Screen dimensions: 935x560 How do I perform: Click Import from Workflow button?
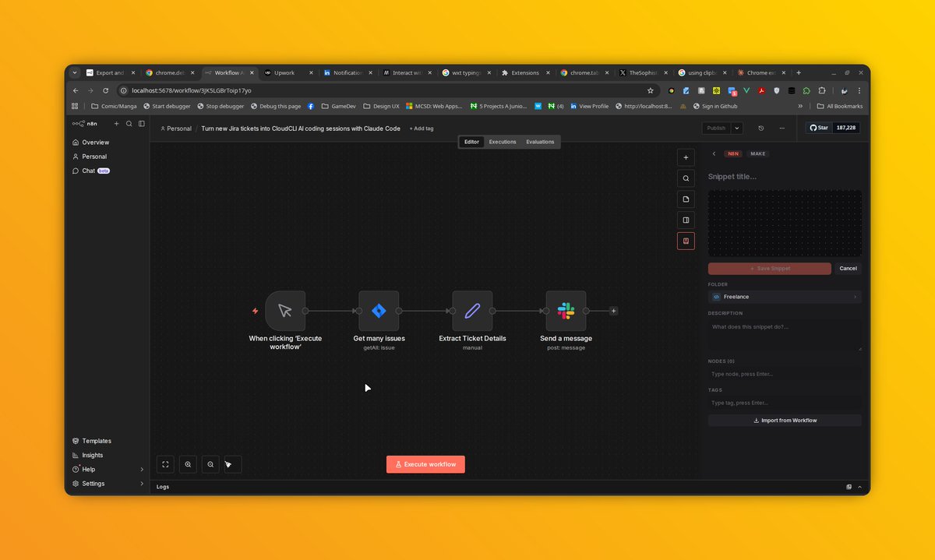(785, 421)
